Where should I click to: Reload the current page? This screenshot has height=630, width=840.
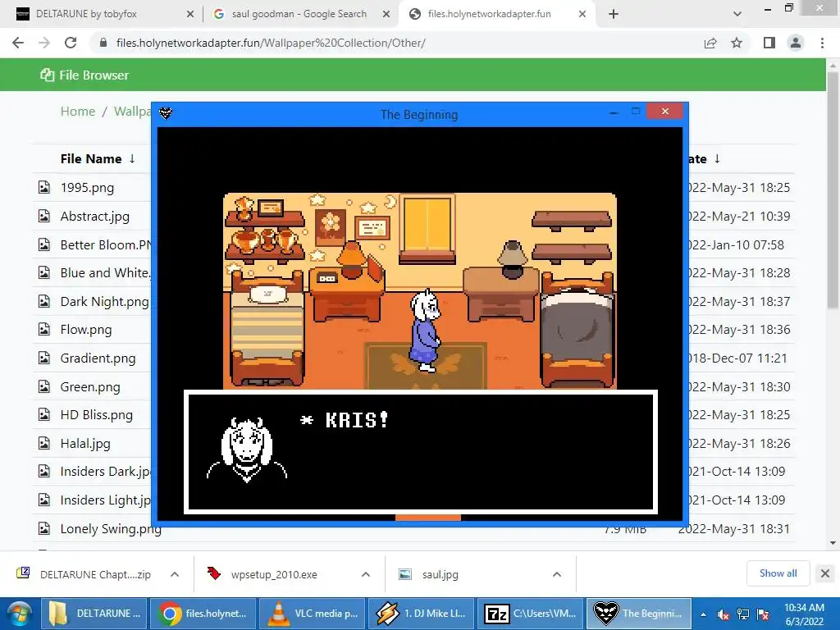pos(71,43)
